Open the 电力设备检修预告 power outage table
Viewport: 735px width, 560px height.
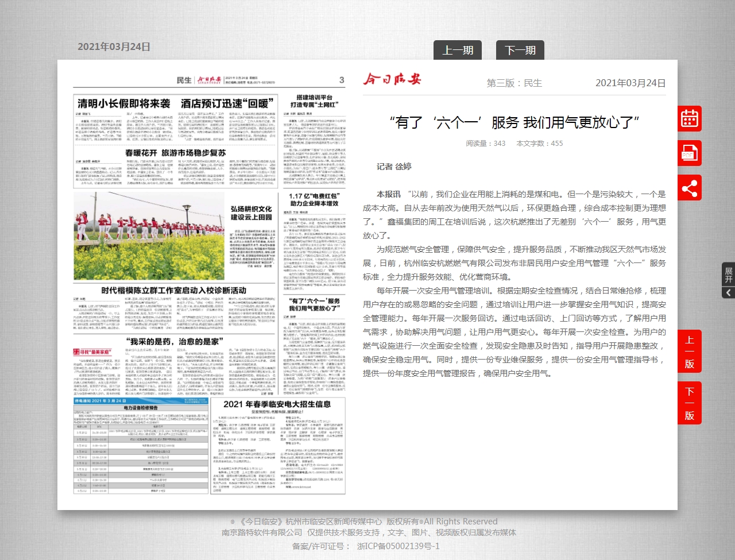pos(140,408)
